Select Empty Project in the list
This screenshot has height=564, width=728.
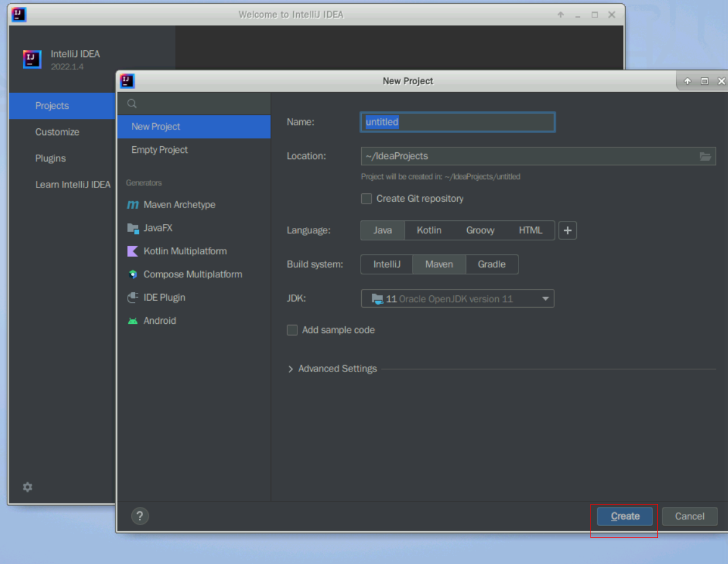pos(159,150)
